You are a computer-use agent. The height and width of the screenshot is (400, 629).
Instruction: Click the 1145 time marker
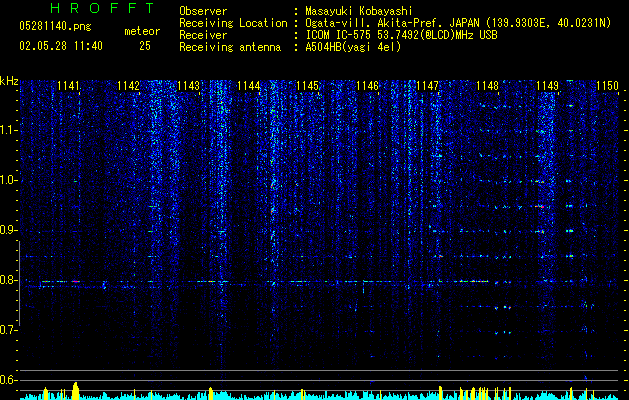click(x=308, y=86)
